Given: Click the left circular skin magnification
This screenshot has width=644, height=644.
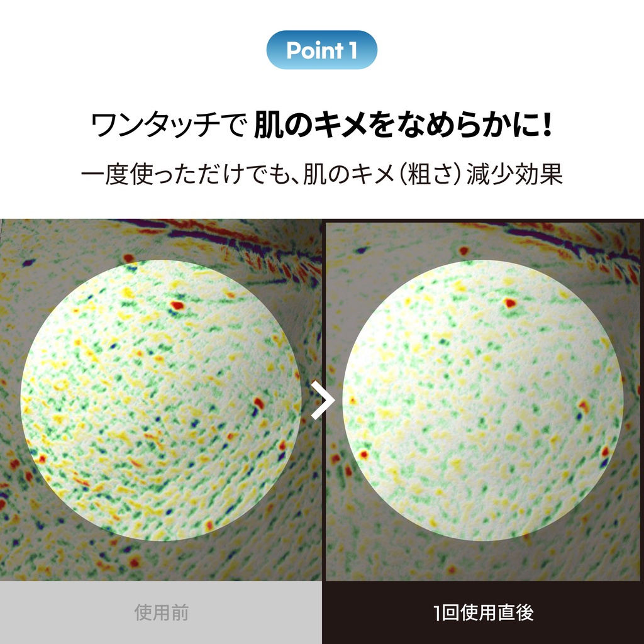Looking at the screenshot, I should coord(160,400).
